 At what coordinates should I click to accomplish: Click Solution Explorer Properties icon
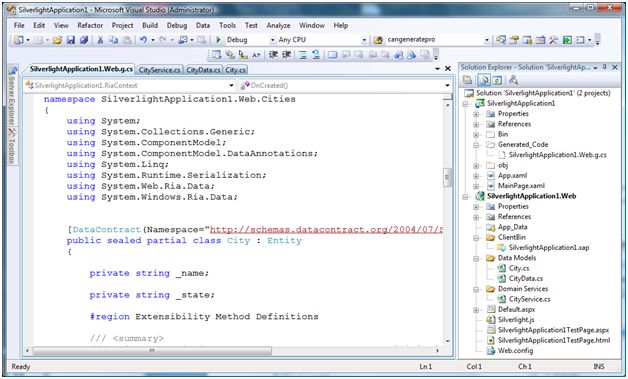coord(467,80)
